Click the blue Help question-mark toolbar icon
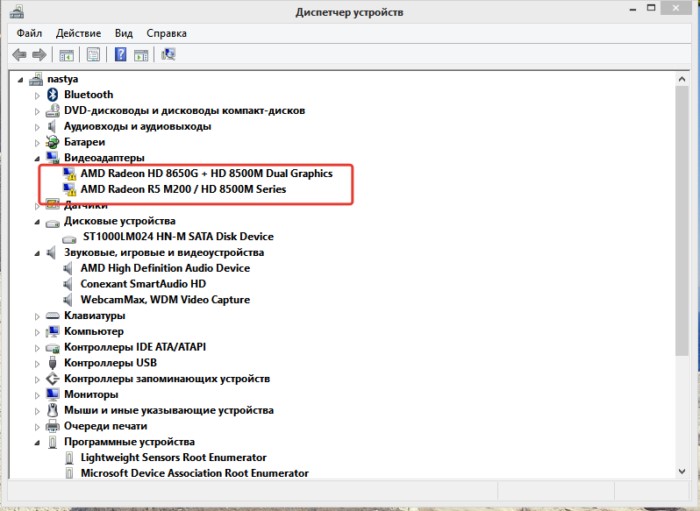This screenshot has width=700, height=511. coord(120,54)
